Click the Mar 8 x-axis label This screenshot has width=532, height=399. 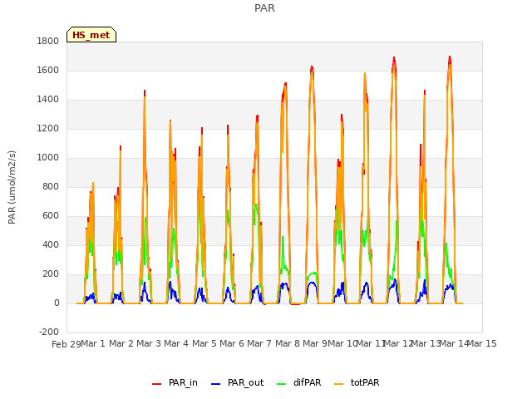point(288,343)
